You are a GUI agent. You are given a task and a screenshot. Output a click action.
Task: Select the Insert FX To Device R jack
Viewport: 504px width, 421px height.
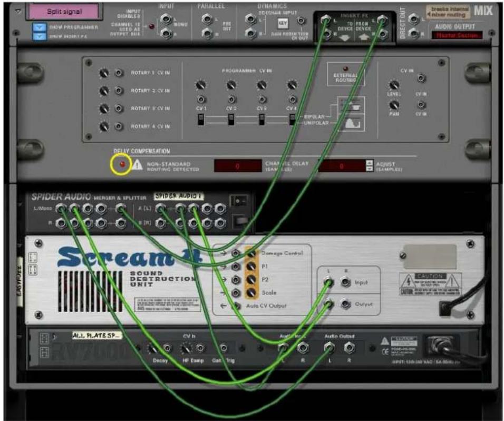click(326, 34)
